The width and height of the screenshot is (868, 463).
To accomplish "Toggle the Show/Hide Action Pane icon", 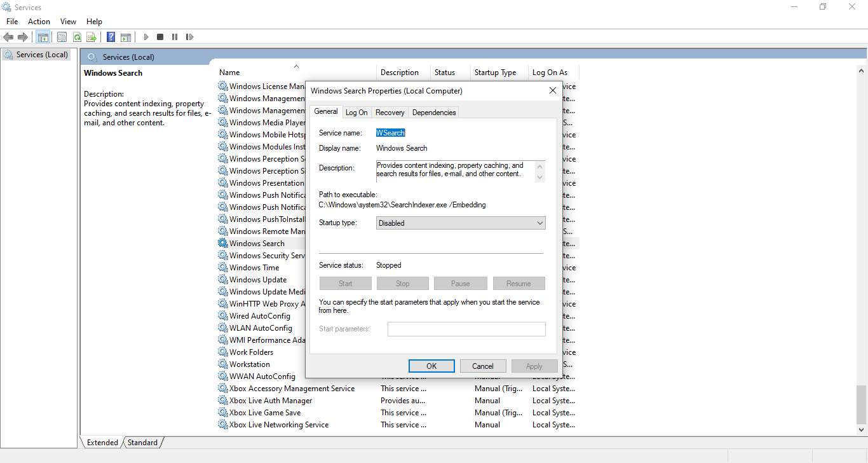I will 126,38.
